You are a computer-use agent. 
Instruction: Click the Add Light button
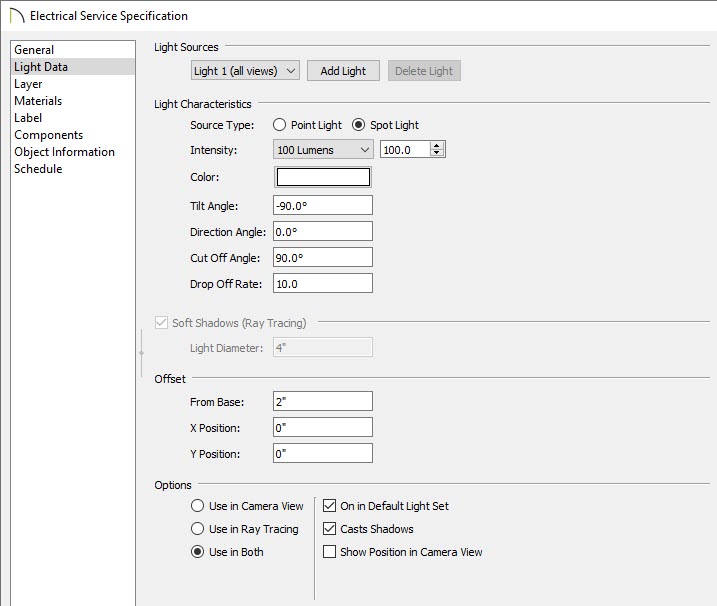point(343,71)
